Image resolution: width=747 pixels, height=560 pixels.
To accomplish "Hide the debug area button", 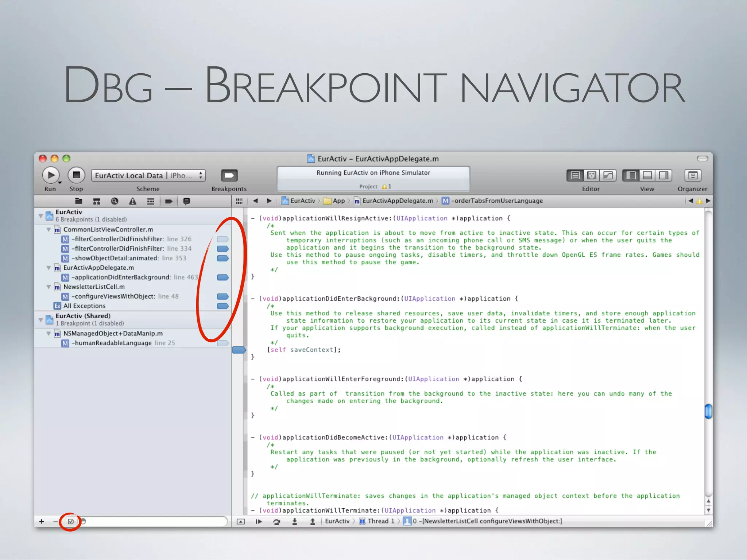I will (x=241, y=522).
